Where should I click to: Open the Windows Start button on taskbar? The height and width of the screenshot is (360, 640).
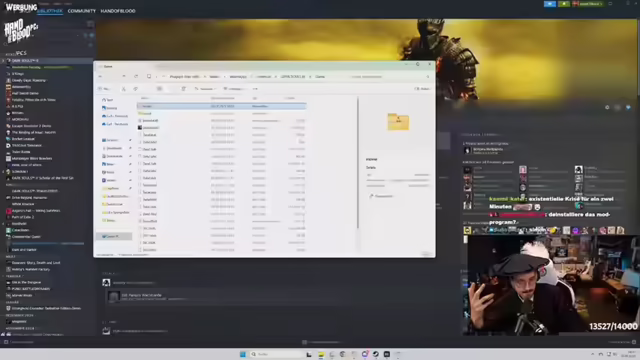coord(243,354)
